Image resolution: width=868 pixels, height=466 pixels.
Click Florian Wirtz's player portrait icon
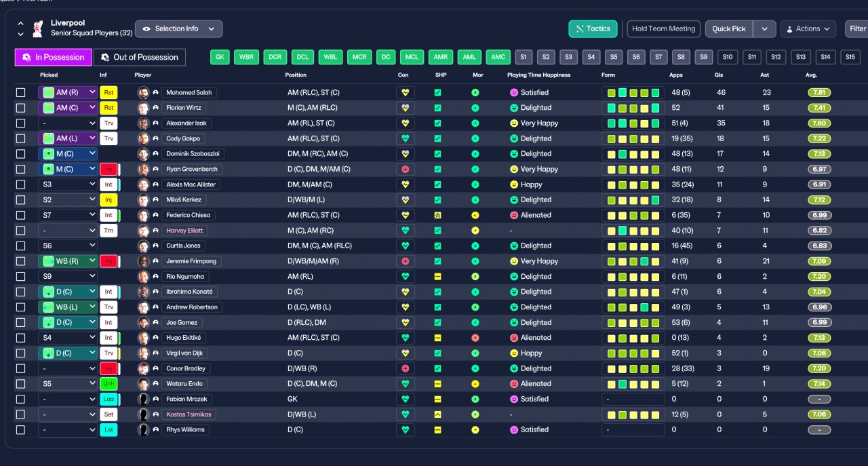[143, 108]
